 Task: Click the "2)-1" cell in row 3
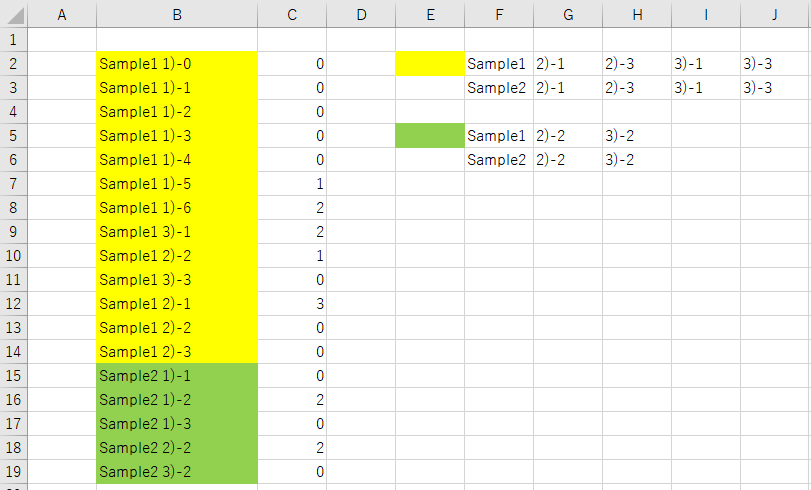(x=567, y=88)
